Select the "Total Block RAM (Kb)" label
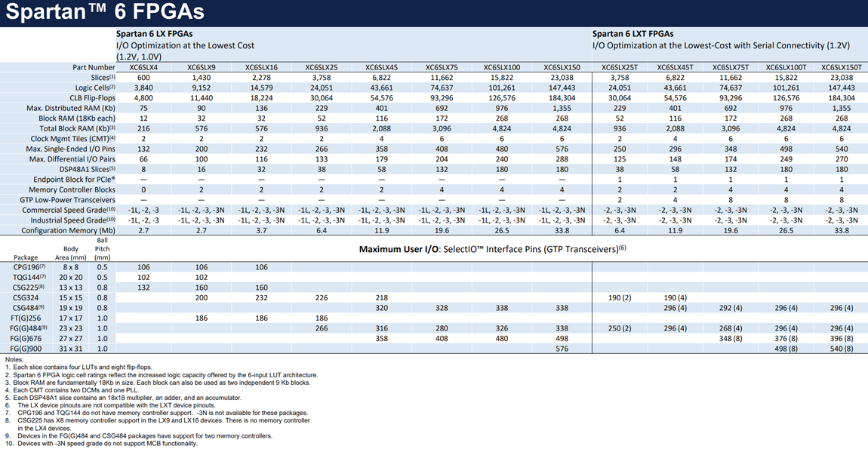868x452 pixels. click(78, 128)
